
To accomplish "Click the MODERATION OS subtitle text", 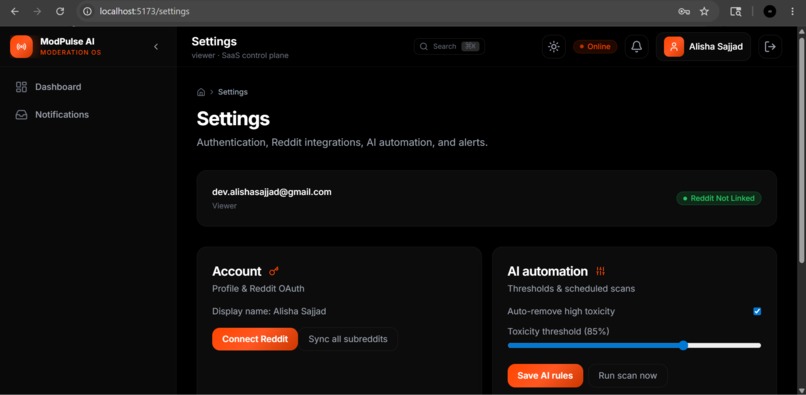I will [x=70, y=52].
